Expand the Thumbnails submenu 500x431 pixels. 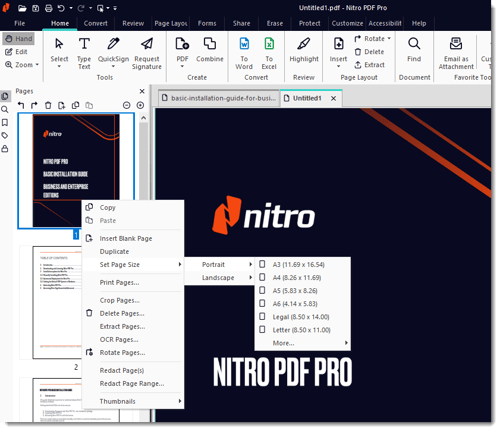pyautogui.click(x=133, y=401)
